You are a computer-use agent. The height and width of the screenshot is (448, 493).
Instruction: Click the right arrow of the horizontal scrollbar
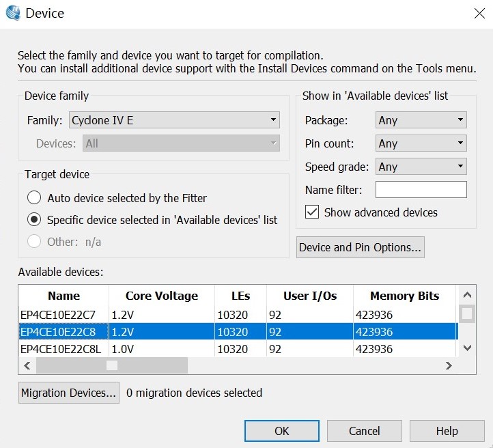(449, 365)
